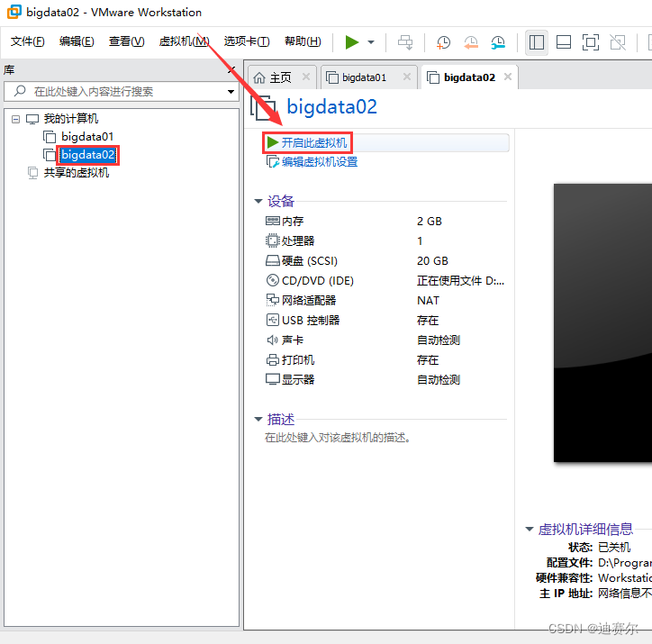Close the bigdata01 tab

[x=407, y=77]
